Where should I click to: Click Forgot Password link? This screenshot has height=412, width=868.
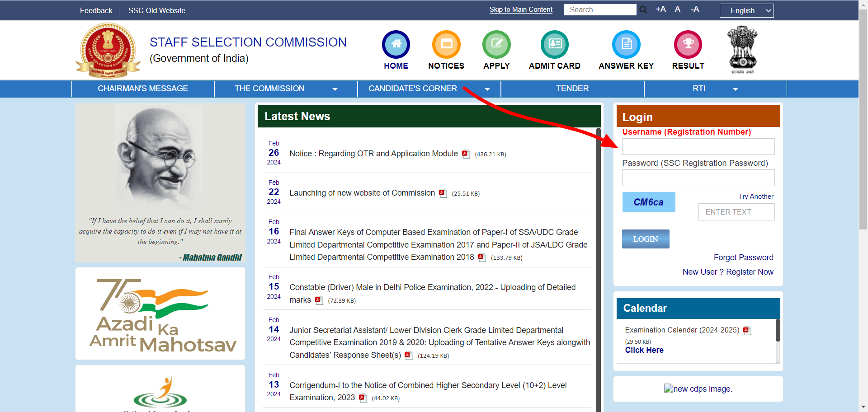tap(744, 257)
